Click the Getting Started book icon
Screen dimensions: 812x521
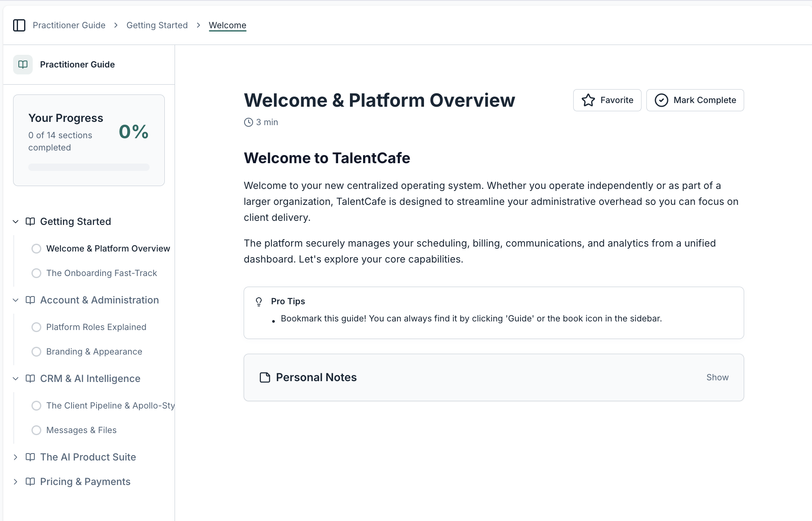pyautogui.click(x=30, y=222)
